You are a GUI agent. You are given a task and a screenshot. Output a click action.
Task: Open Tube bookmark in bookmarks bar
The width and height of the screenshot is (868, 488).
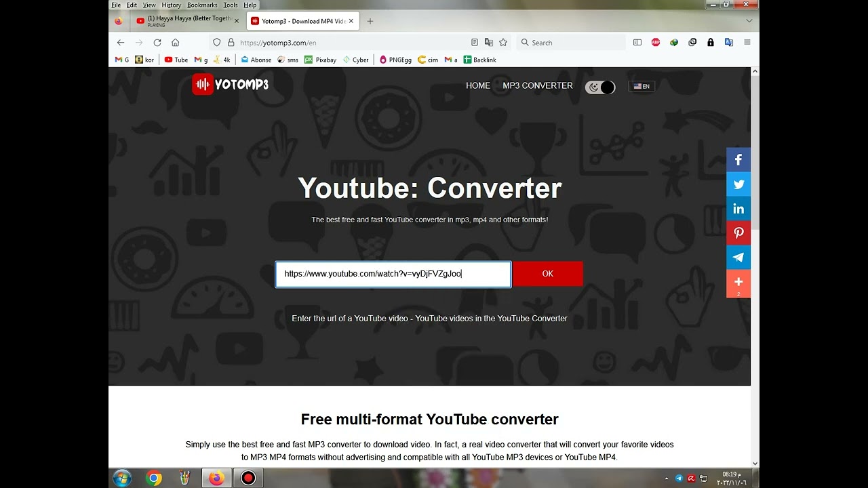[176, 60]
